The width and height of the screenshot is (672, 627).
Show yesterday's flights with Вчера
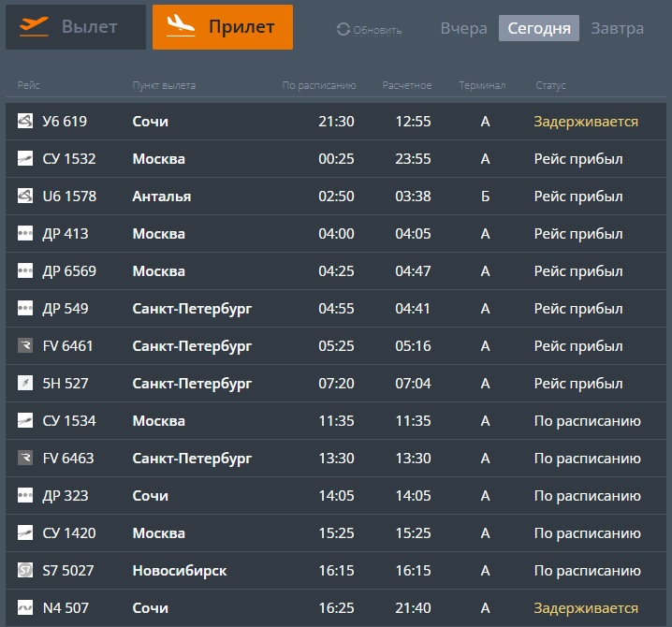coord(463,29)
